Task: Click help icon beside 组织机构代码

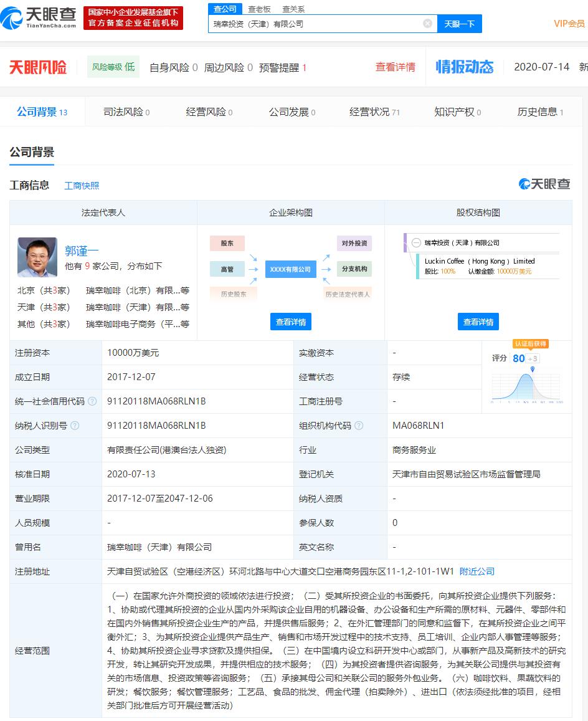Action: click(x=359, y=426)
